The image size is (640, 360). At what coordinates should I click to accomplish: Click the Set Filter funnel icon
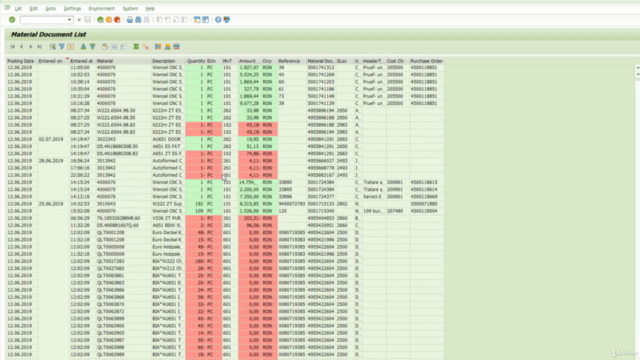pyautogui.click(x=62, y=47)
